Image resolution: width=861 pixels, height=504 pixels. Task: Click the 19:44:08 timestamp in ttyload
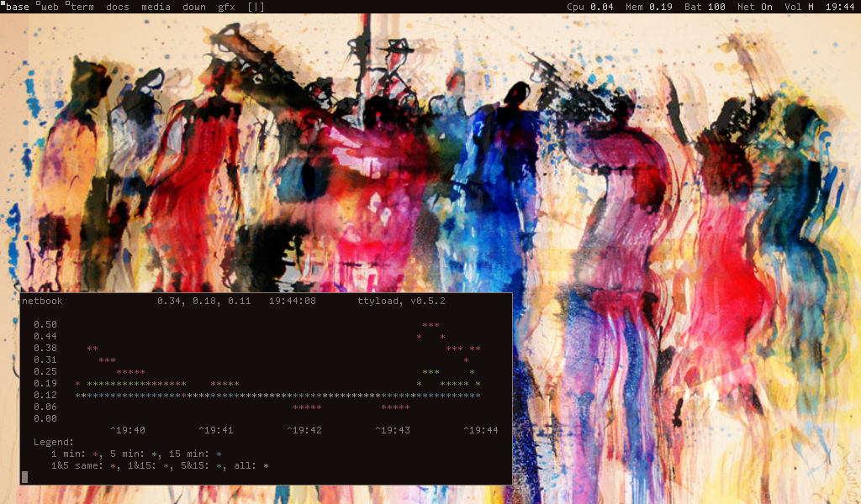[293, 301]
